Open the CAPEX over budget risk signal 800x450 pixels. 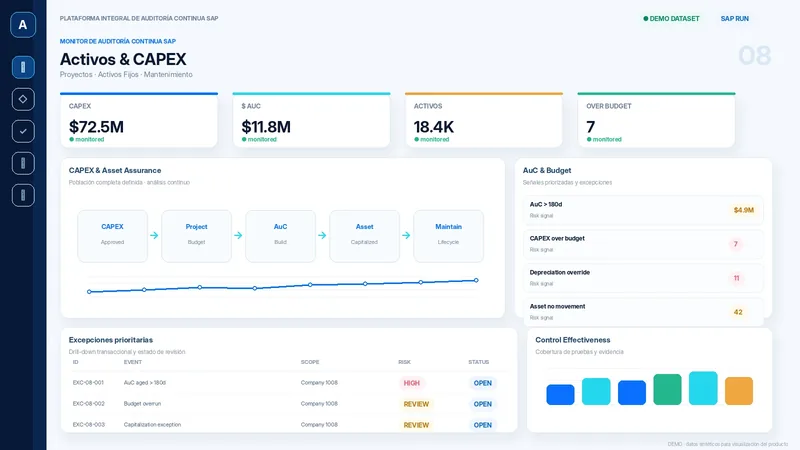point(643,244)
